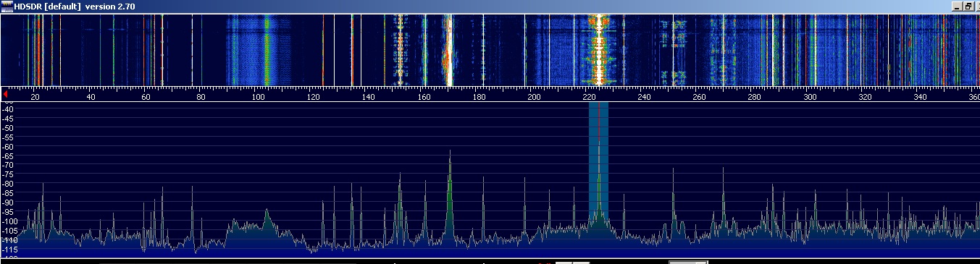Click the waterfall signal cluster near 252
The image size is (980, 264).
[678, 43]
